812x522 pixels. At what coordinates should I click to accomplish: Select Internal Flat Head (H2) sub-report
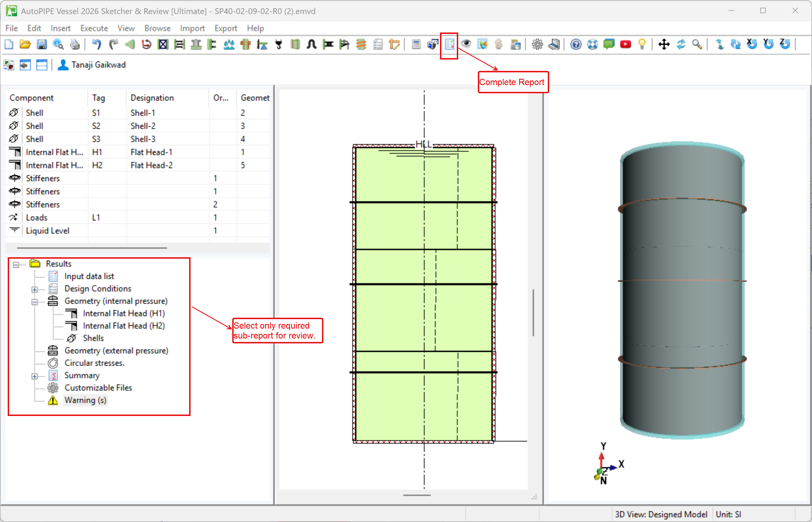124,326
